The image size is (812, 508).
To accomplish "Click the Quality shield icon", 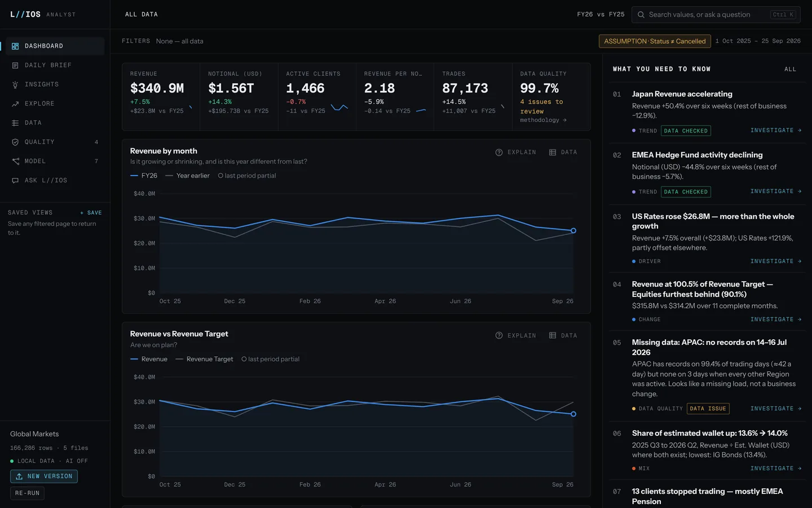I will 15,142.
